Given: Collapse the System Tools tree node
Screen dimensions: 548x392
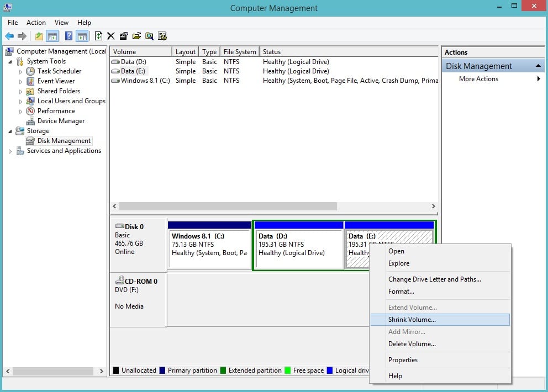Looking at the screenshot, I should 10,62.
